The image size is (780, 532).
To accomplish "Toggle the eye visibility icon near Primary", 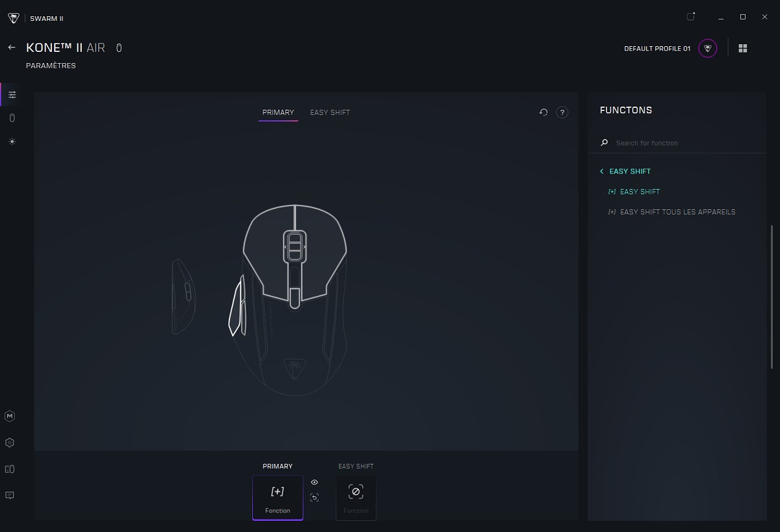I will click(315, 482).
